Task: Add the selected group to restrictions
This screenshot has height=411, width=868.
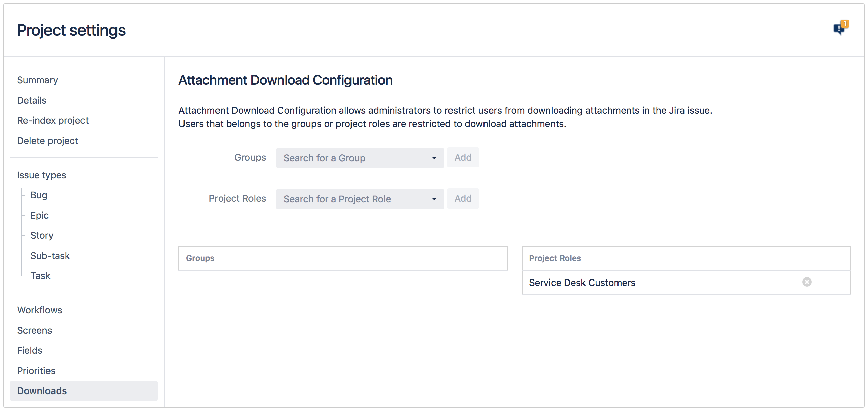Action: click(x=463, y=157)
